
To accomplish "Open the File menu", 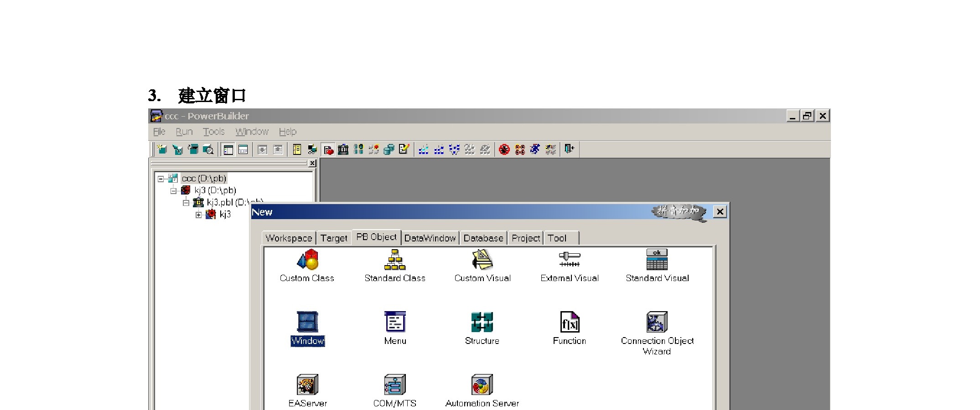I will tap(159, 132).
